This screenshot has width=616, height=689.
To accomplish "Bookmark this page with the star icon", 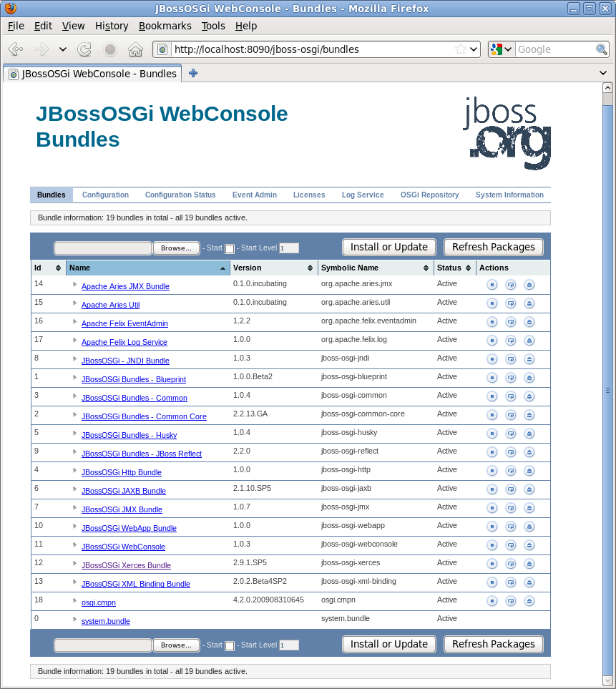I will (x=461, y=49).
